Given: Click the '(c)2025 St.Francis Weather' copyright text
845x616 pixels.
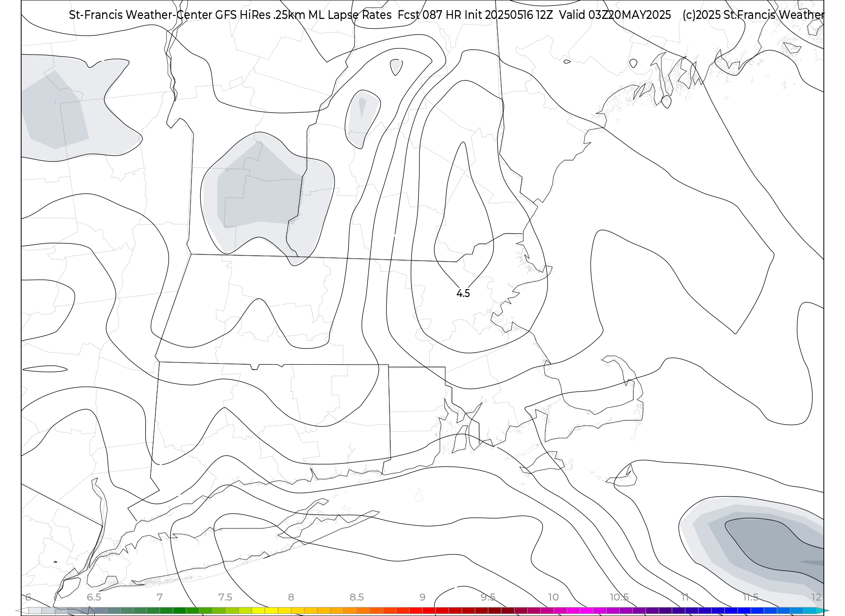Looking at the screenshot, I should pos(753,15).
